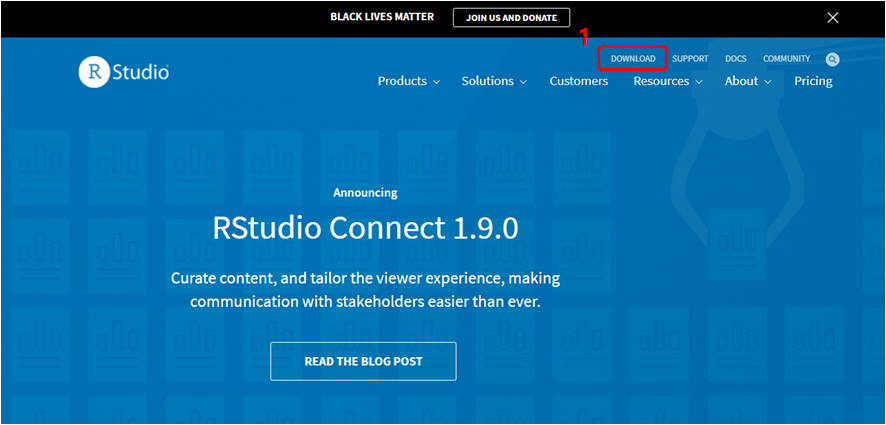Viewport: 886px width, 425px height.
Task: Open the Pricing page
Action: coord(813,81)
